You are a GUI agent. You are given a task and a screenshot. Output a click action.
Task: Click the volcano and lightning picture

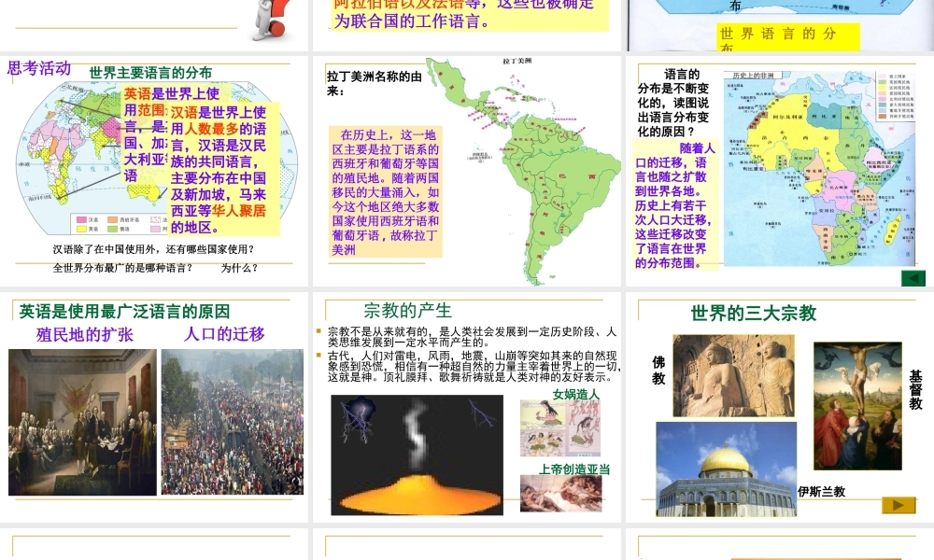point(417,455)
